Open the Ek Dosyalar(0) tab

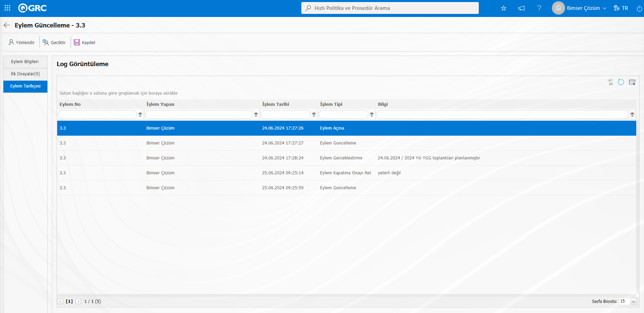click(x=25, y=74)
